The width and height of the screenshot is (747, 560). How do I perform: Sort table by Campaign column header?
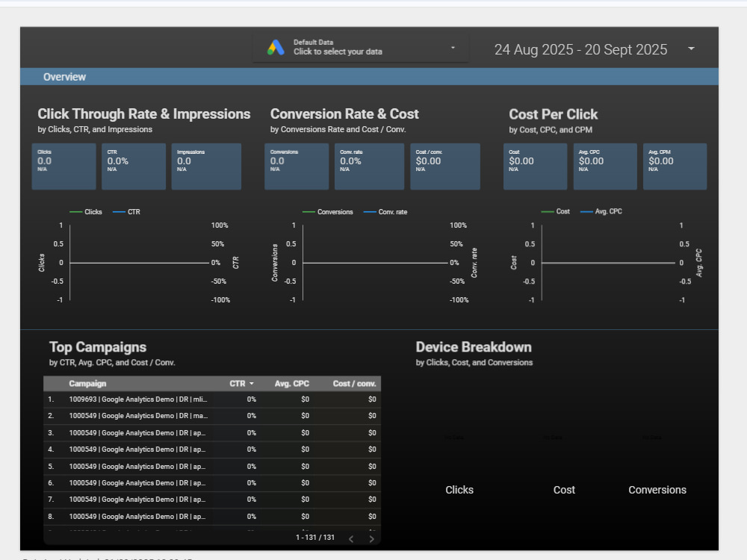pyautogui.click(x=87, y=383)
